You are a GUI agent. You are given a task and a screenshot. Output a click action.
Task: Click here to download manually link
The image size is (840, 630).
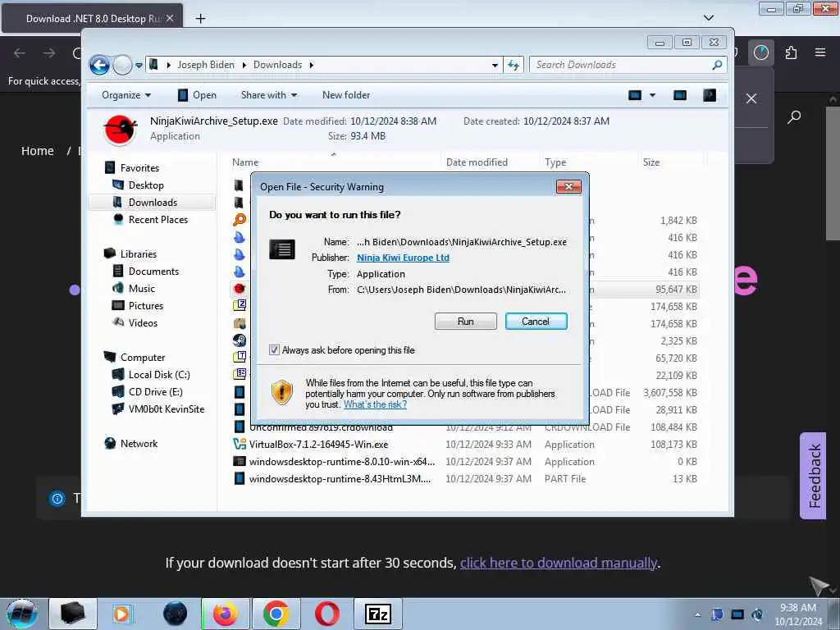coord(558,563)
